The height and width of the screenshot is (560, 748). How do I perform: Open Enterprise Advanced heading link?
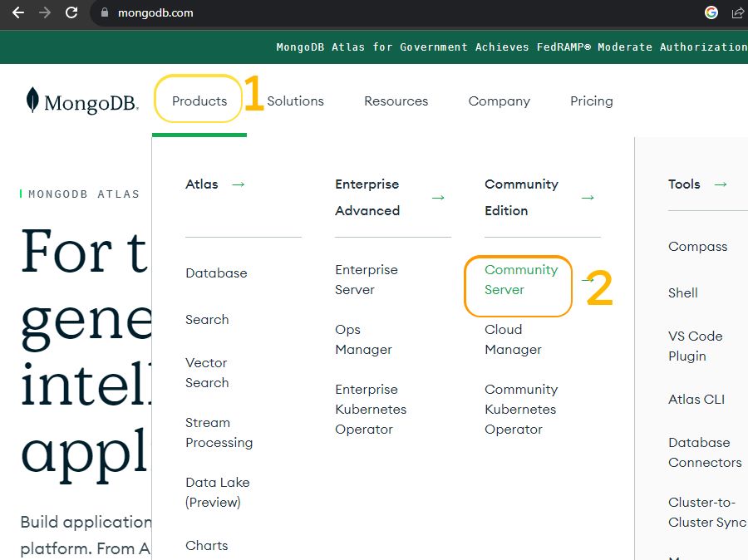tap(367, 198)
